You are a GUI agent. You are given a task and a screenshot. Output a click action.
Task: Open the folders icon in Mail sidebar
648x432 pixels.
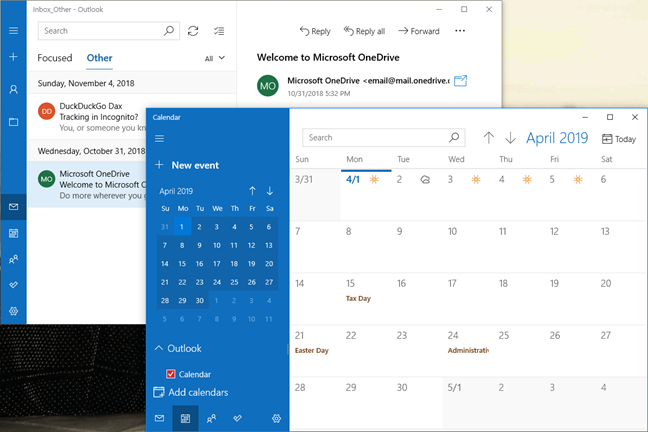(13, 122)
